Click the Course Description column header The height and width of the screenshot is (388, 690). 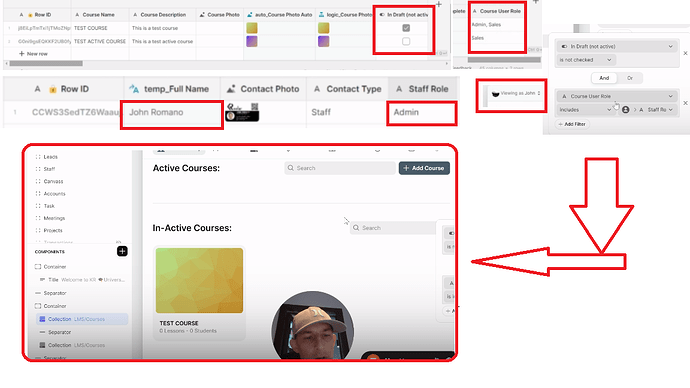point(162,15)
